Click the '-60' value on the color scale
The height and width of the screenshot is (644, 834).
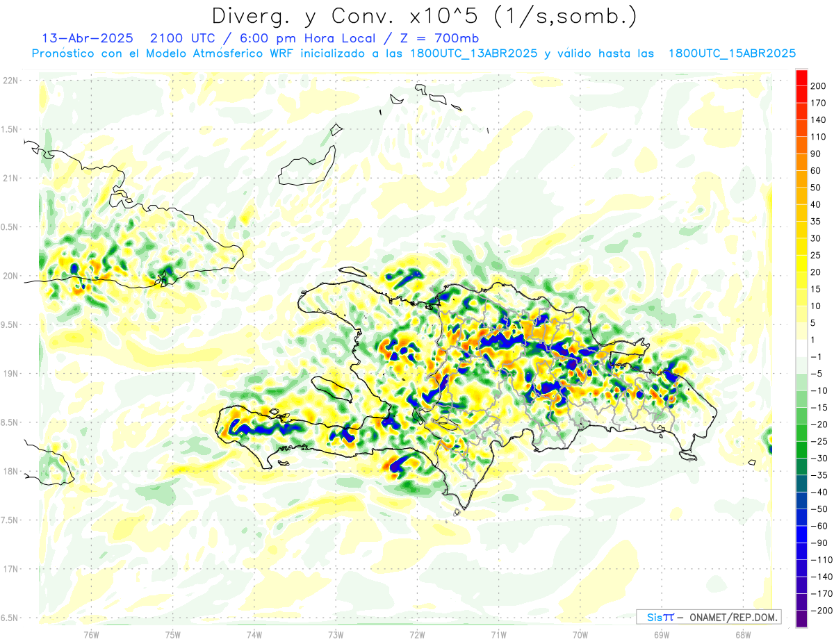point(818,526)
